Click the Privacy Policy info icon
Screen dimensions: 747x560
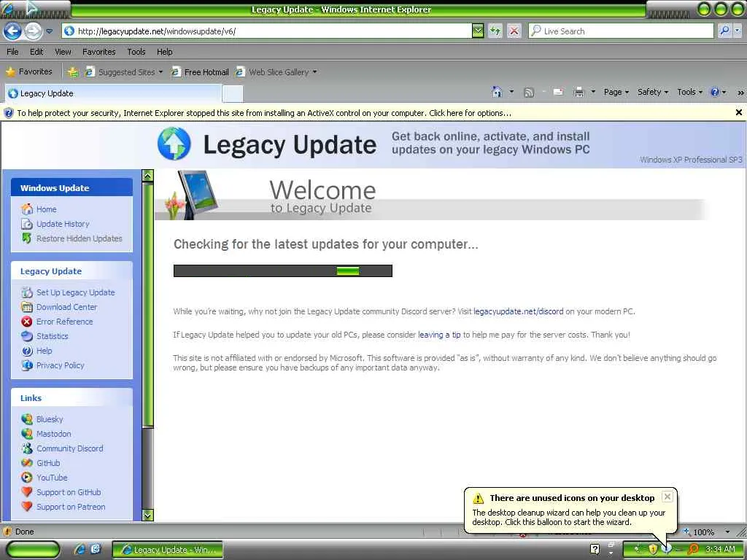pyautogui.click(x=27, y=365)
